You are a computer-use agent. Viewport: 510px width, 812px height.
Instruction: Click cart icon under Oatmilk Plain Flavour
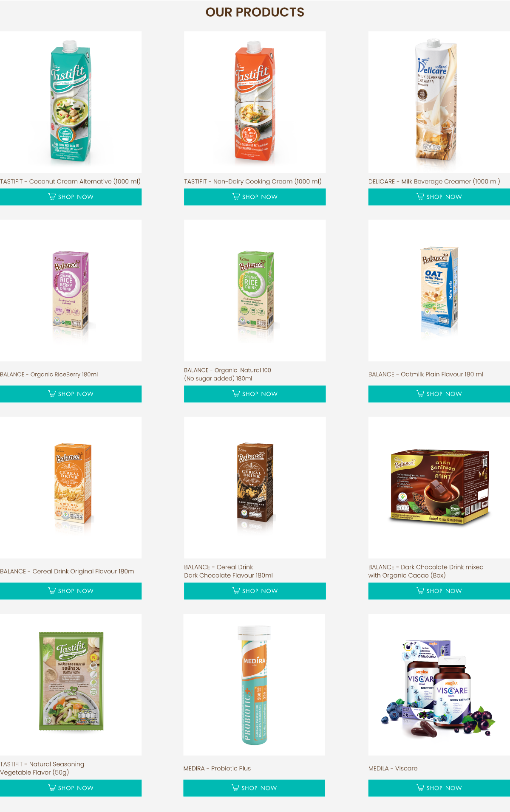point(420,394)
